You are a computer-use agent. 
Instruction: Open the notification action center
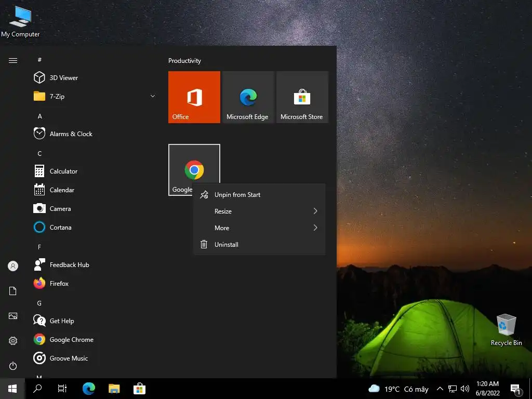tap(516, 389)
